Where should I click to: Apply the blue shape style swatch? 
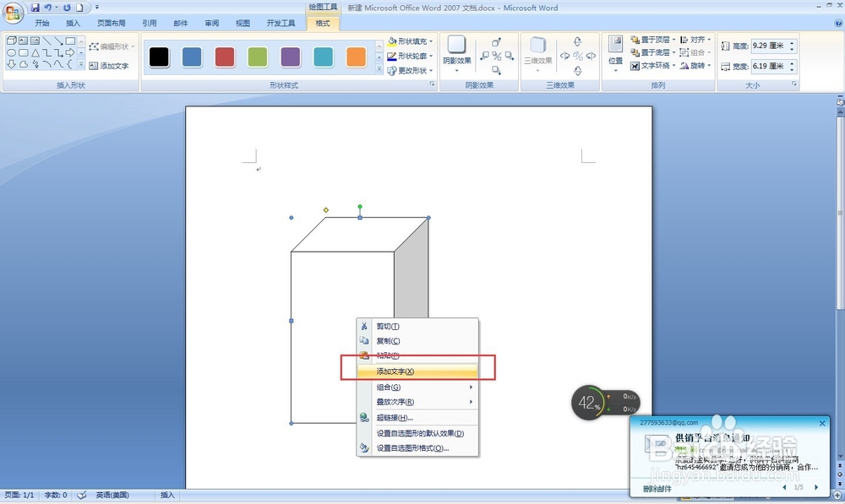click(192, 57)
